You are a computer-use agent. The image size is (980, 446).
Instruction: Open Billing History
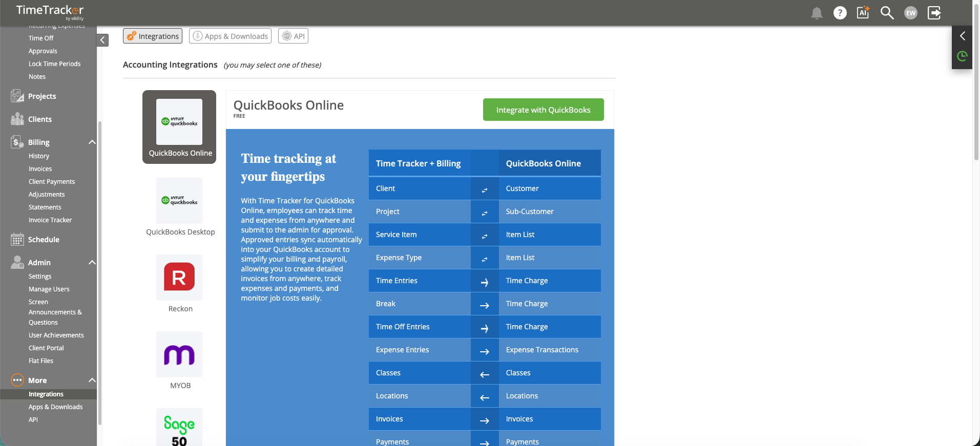tap(39, 156)
